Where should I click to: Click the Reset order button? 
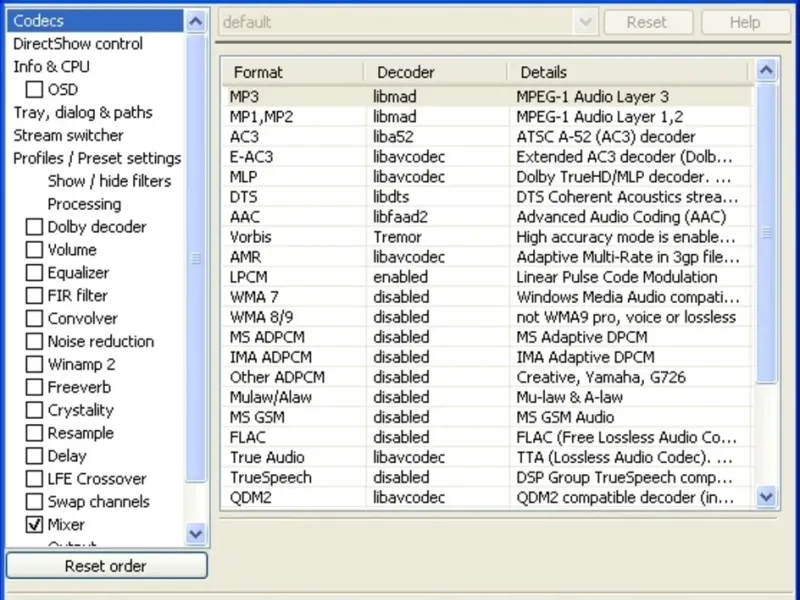click(107, 566)
